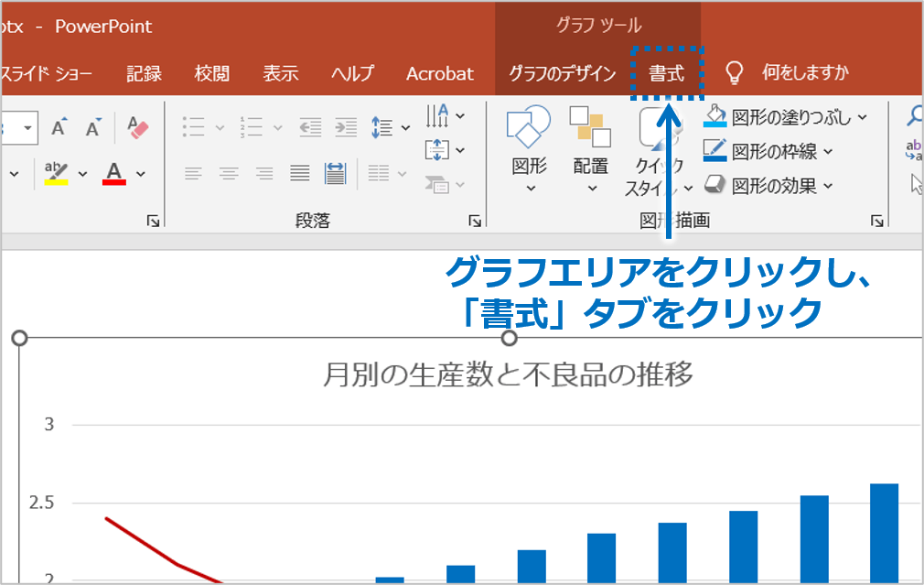
Task: Open the 表示 view tab
Action: [x=281, y=74]
